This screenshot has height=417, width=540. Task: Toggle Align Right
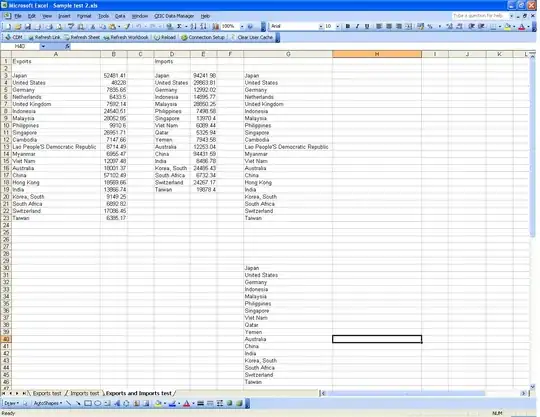(399, 26)
